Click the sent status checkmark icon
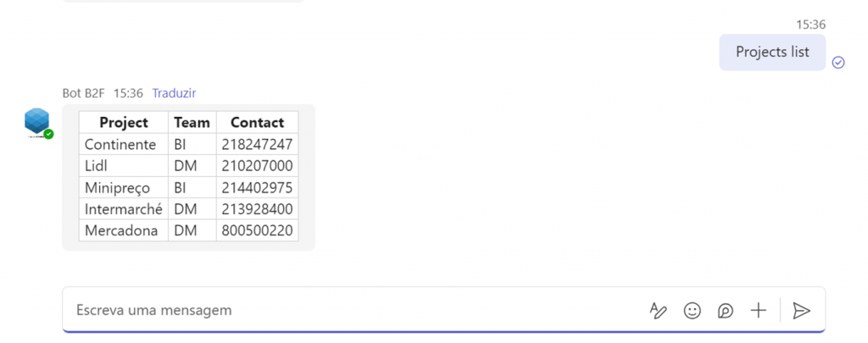The image size is (868, 343). click(838, 62)
